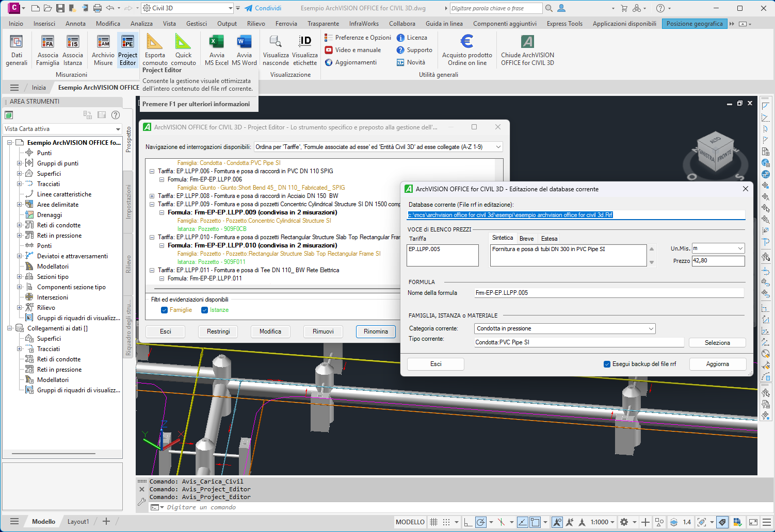
Task: Open Video e manuale
Action: (353, 50)
